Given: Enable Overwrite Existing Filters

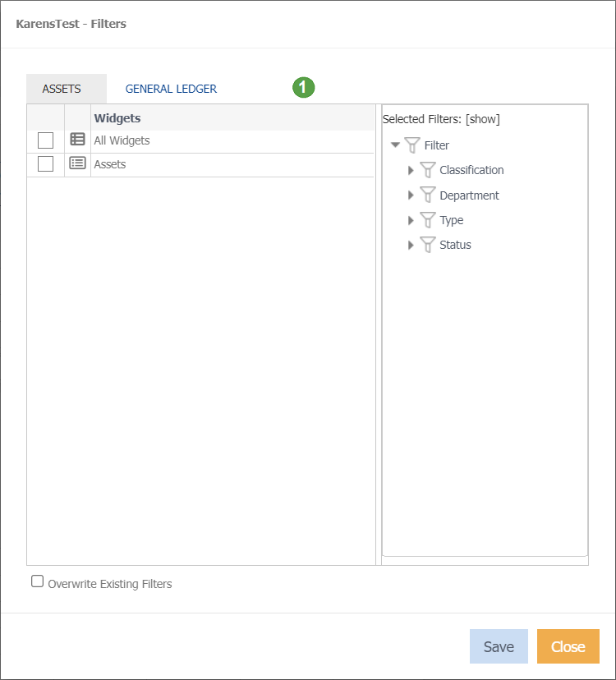Looking at the screenshot, I should click(x=37, y=581).
